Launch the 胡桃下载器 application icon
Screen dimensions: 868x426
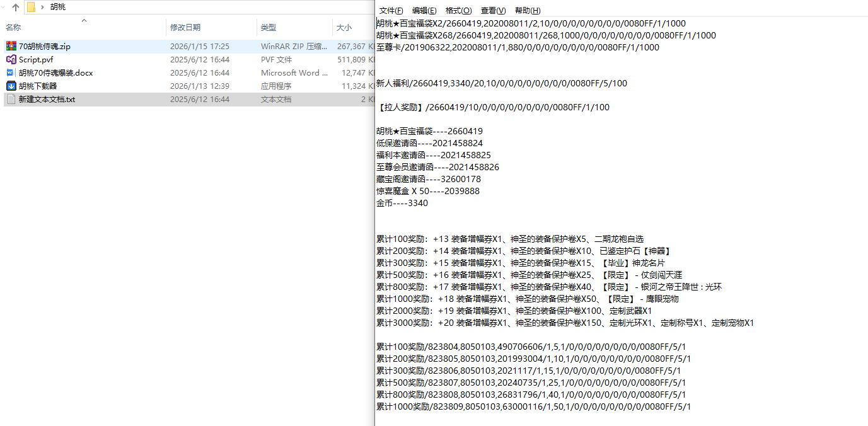39,86
